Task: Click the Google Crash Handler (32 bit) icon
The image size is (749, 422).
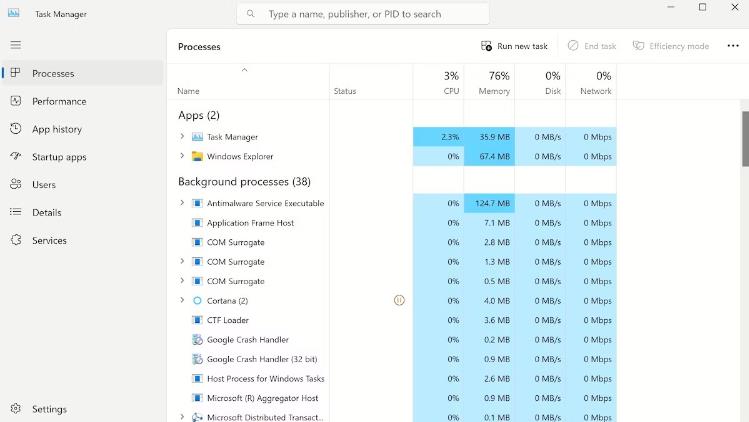Action: (197, 359)
